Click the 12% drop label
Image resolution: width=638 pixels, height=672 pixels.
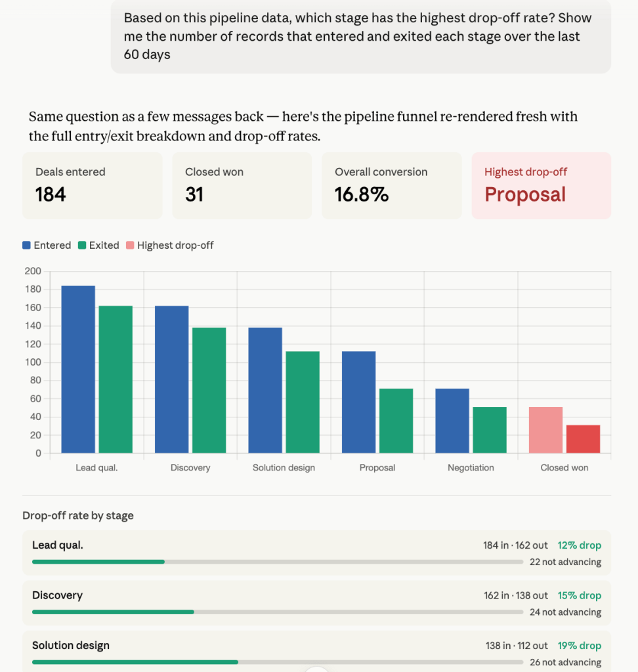[580, 545]
